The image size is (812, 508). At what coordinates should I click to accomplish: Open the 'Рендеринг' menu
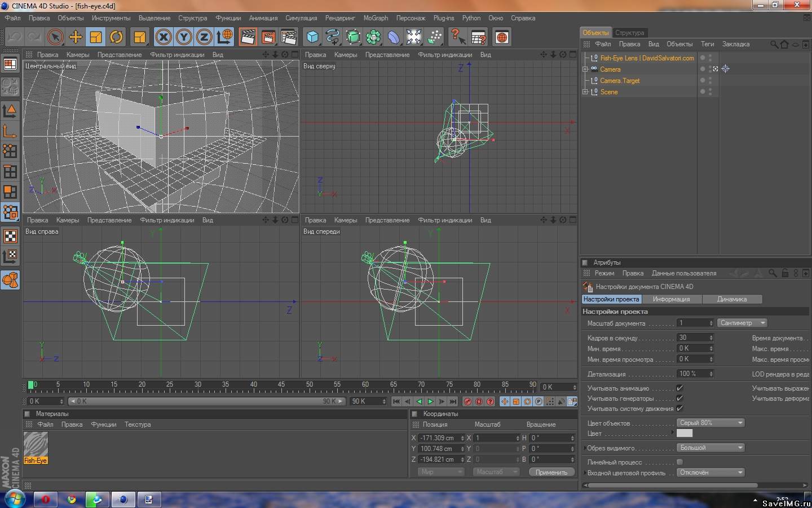click(340, 18)
